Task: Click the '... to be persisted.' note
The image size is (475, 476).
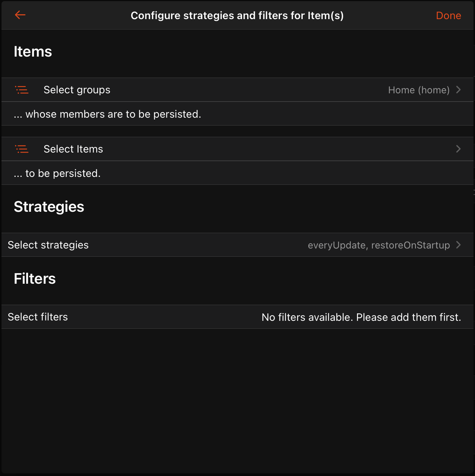Action: click(57, 174)
